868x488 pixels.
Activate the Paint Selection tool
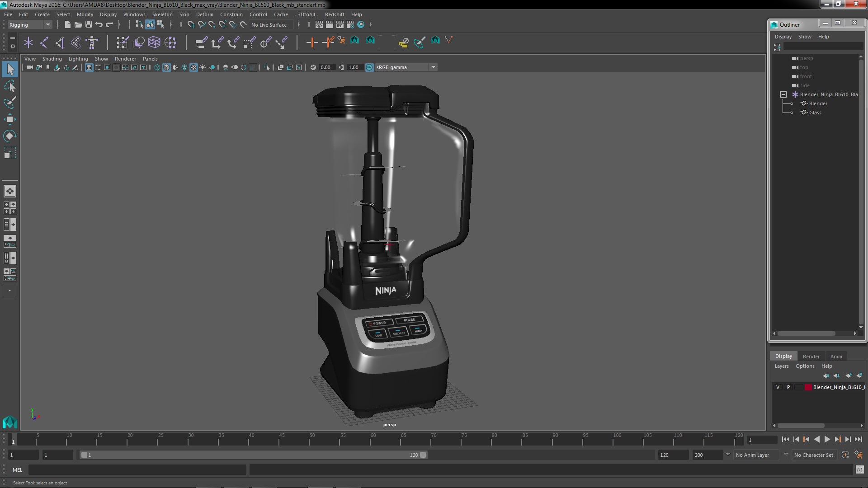point(10,103)
